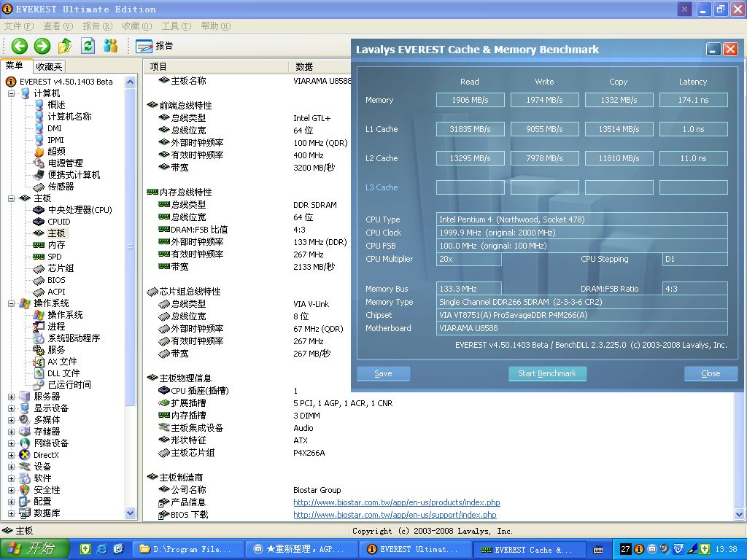Click main list scroll down arrow
Screen dimensions: 747x560
pyautogui.click(x=740, y=514)
